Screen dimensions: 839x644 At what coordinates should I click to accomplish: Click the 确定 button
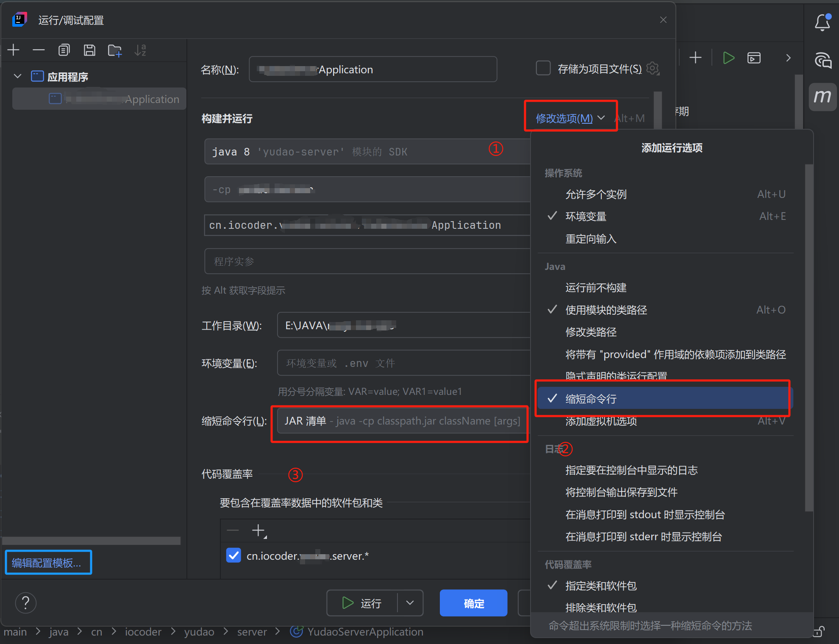point(473,602)
